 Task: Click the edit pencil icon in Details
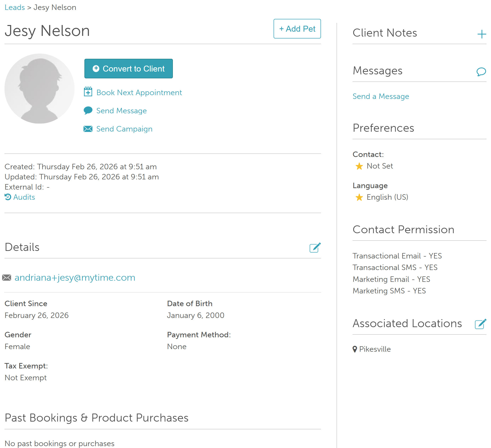pyautogui.click(x=315, y=248)
